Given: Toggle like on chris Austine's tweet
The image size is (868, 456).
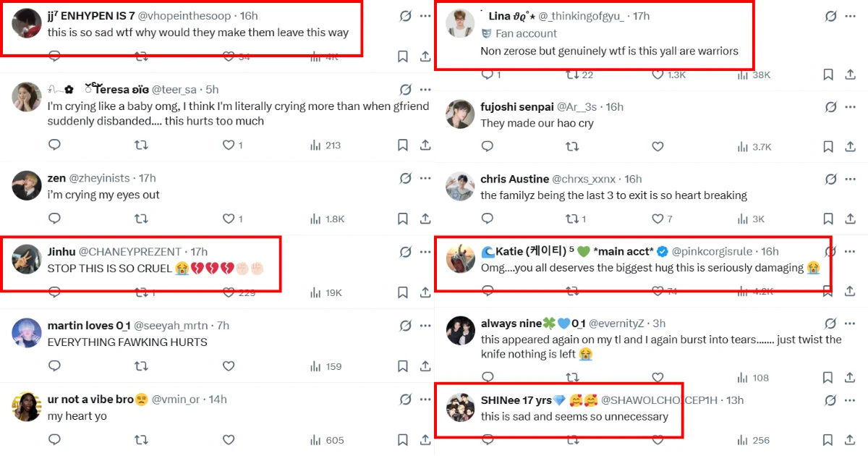Looking at the screenshot, I should click(x=658, y=219).
